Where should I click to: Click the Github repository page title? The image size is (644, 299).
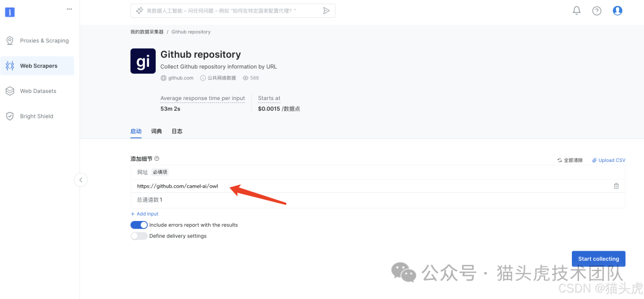pyautogui.click(x=200, y=54)
